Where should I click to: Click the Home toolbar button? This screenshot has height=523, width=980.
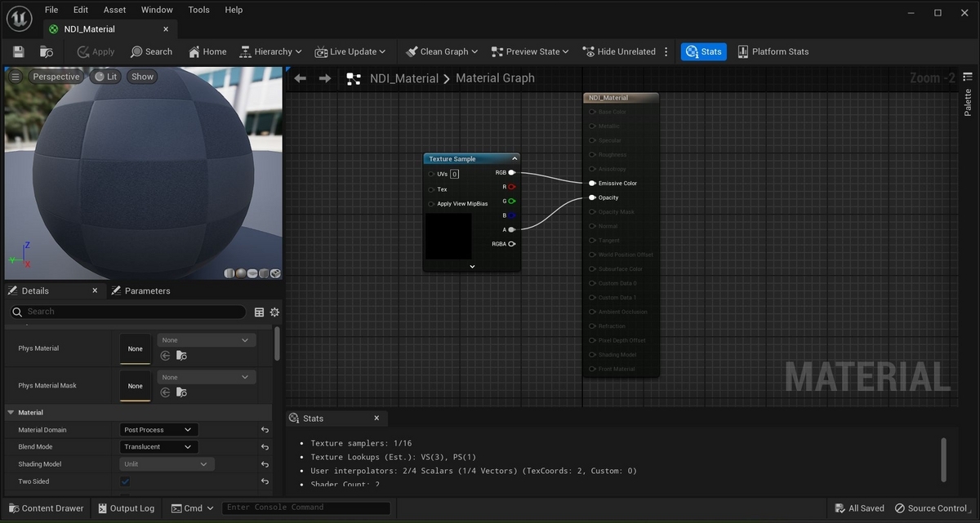pyautogui.click(x=207, y=51)
